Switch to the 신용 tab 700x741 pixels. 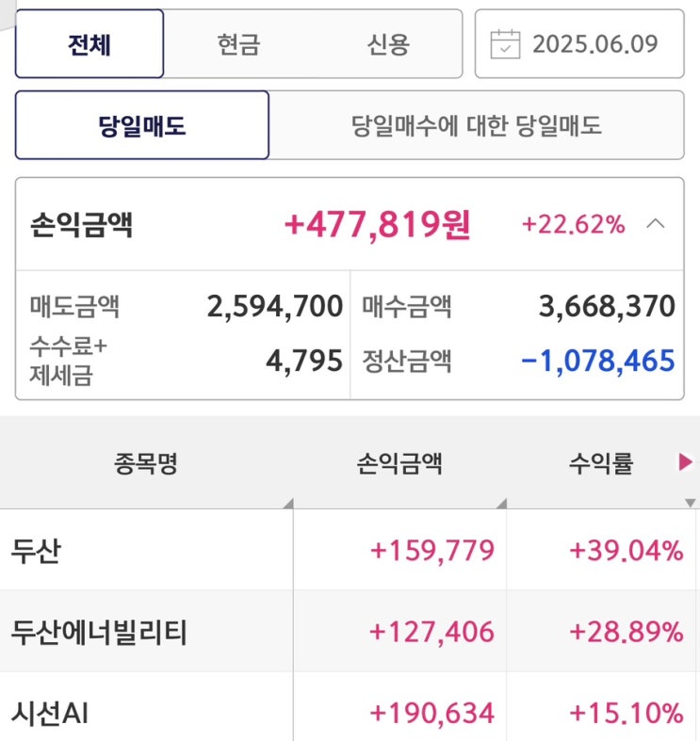click(x=388, y=44)
